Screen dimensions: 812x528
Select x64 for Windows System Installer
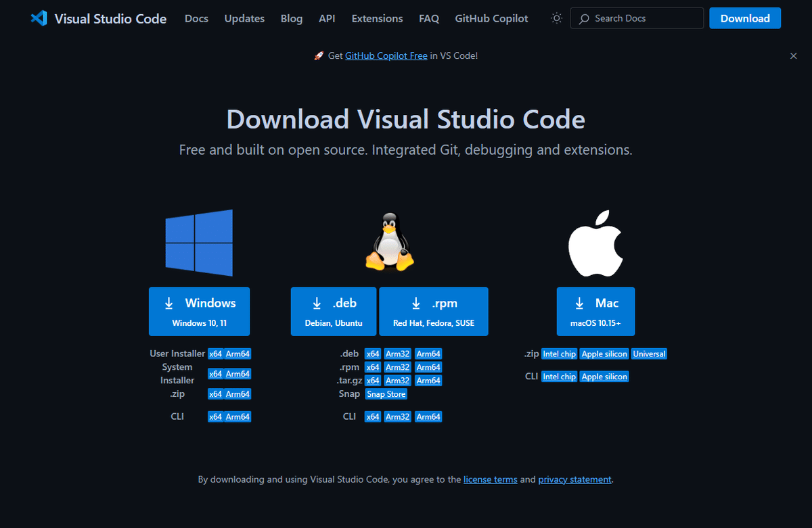[x=215, y=374]
